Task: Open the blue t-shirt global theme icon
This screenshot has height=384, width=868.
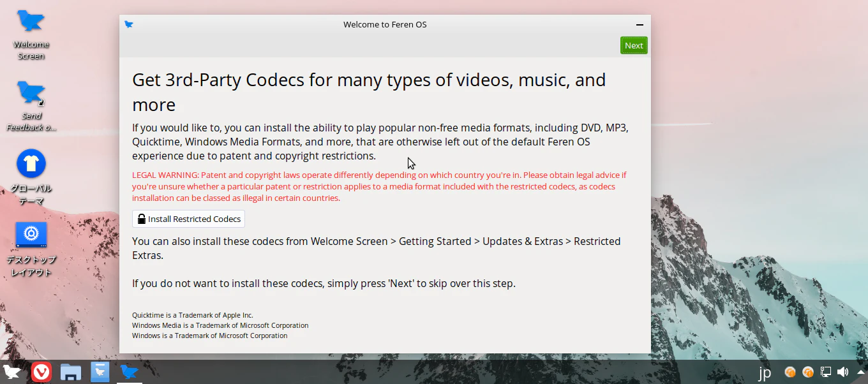Action: pyautogui.click(x=31, y=177)
